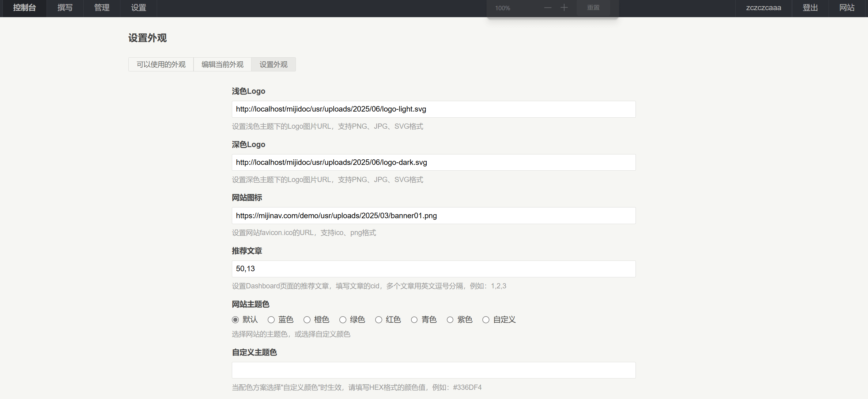The height and width of the screenshot is (399, 868).
Task: Click the zczczcaaa user profile link
Action: [763, 8]
